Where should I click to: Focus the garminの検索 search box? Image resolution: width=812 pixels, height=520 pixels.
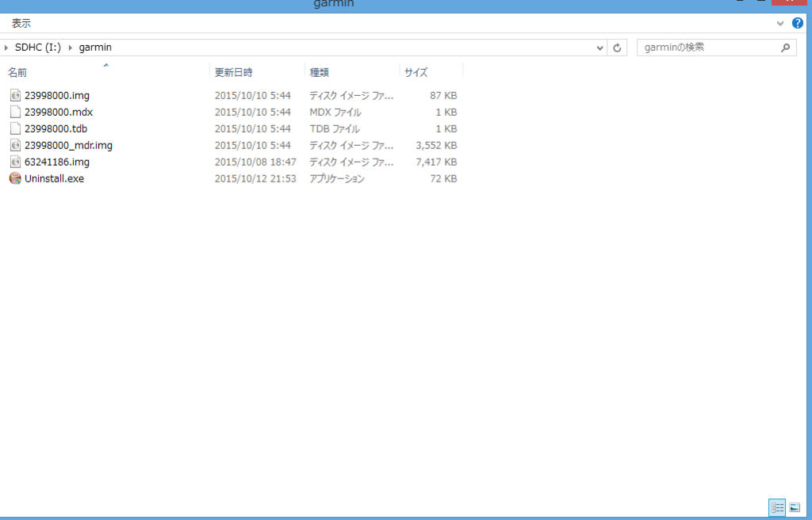coord(716,48)
